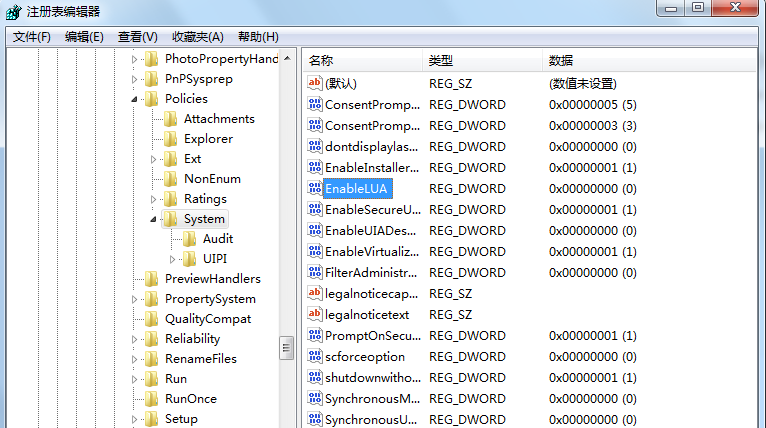Click the EnableSecureU DWORD icon
This screenshot has height=428, width=766.
315,209
